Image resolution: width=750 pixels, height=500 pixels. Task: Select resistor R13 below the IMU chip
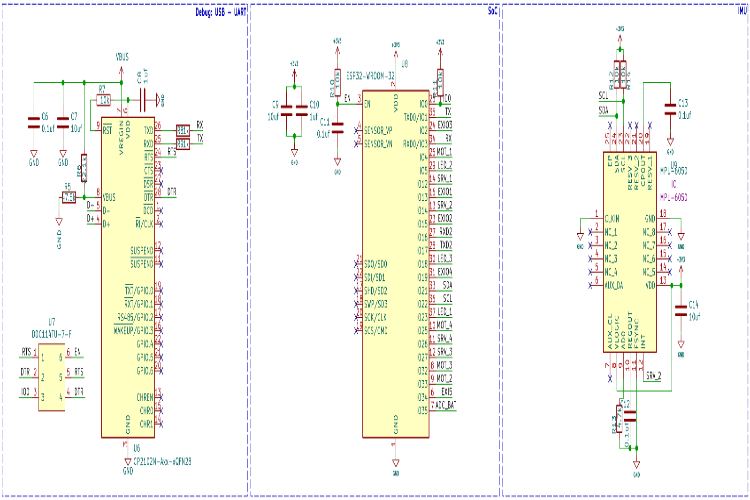tap(619, 419)
